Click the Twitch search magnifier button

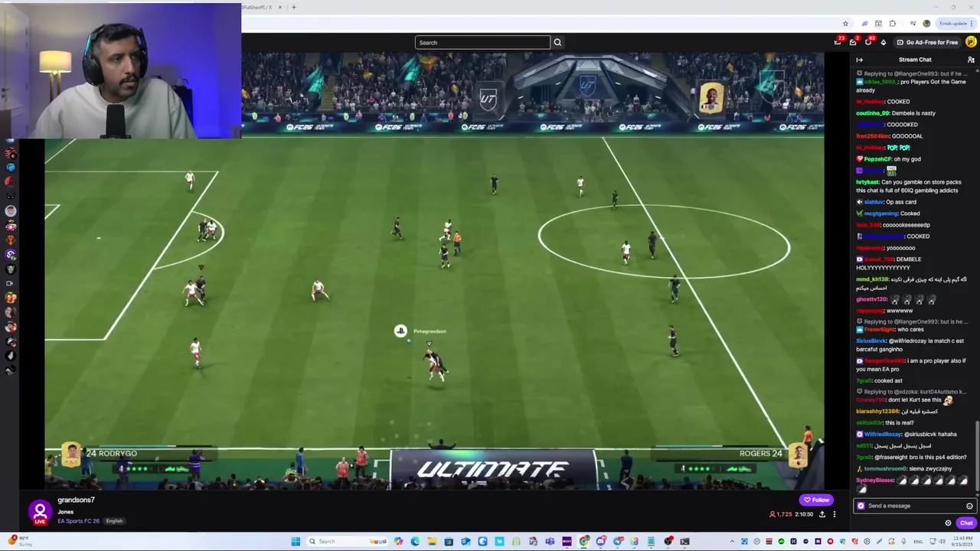tap(557, 42)
